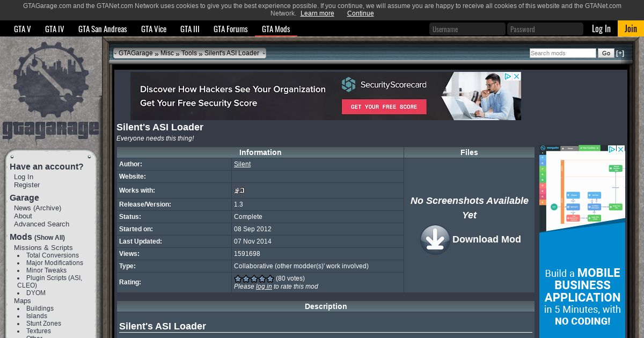This screenshot has width=644, height=338.
Task: Click log in to rate link
Action: point(264,286)
